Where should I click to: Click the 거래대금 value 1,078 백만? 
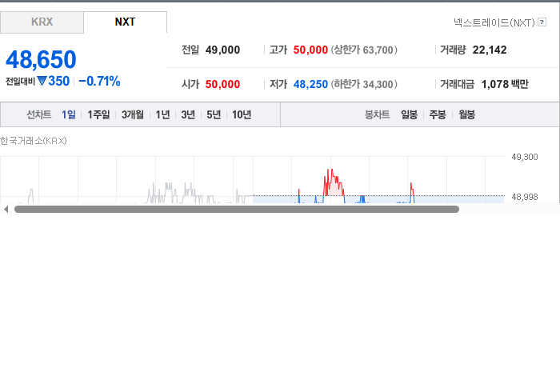click(x=505, y=84)
